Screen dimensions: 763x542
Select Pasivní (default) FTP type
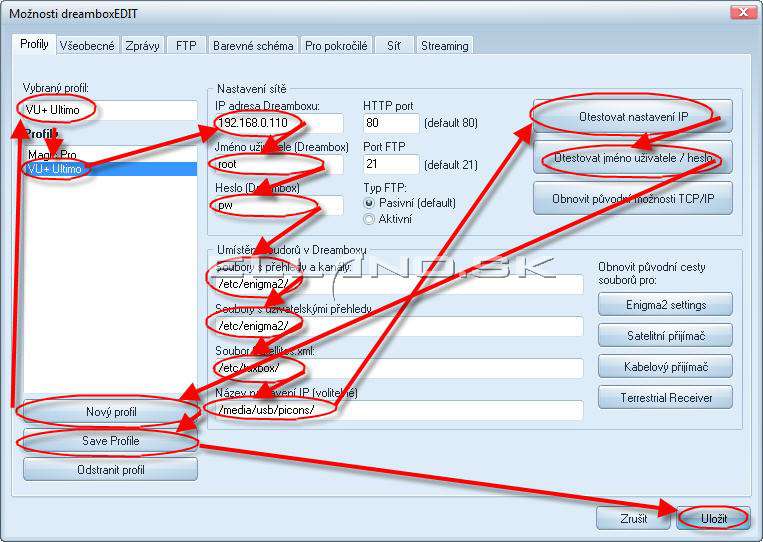click(x=410, y=203)
